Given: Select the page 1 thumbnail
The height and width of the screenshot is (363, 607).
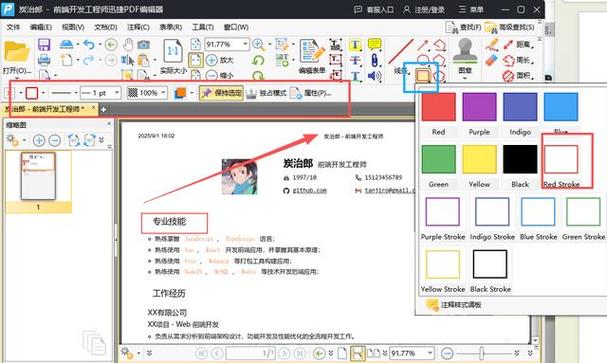Looking at the screenshot, I should (38, 176).
